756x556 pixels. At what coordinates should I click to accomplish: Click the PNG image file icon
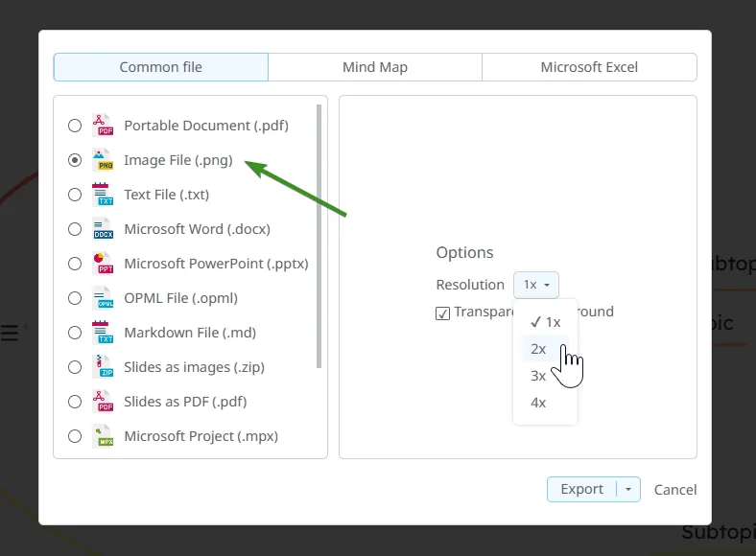pyautogui.click(x=103, y=160)
